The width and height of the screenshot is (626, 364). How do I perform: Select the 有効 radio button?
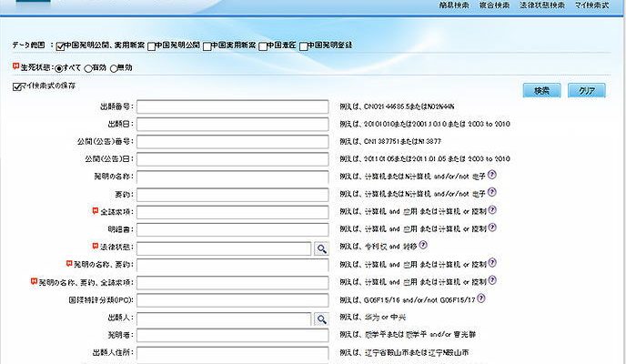click(x=88, y=67)
